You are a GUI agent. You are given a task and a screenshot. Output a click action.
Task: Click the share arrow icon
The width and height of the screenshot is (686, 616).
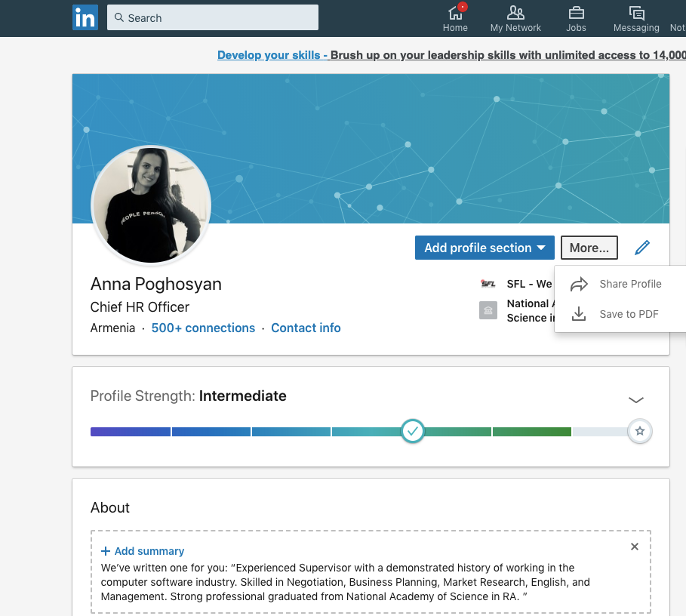(x=579, y=284)
